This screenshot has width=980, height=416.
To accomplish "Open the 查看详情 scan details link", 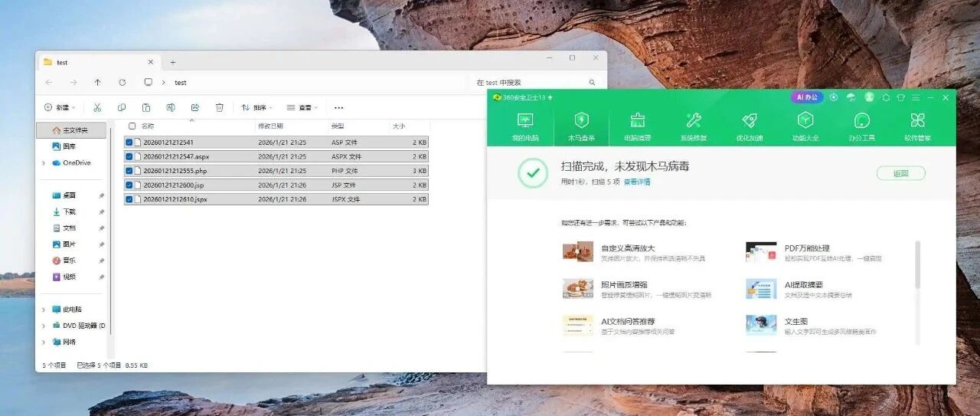I will [637, 182].
